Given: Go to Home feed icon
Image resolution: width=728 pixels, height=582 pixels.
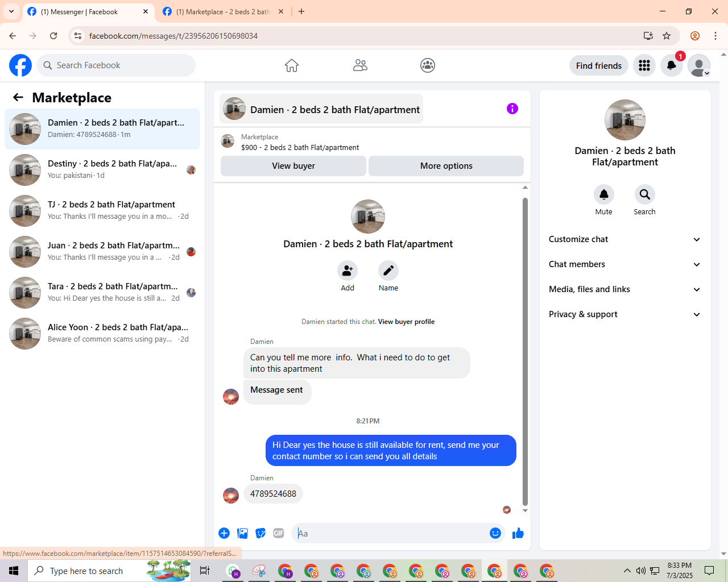Looking at the screenshot, I should coord(292,65).
